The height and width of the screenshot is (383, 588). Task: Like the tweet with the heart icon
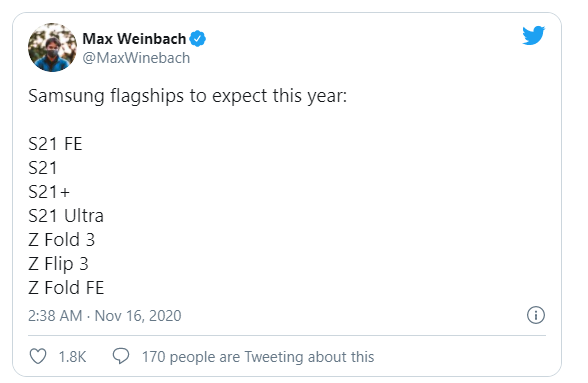pos(38,356)
